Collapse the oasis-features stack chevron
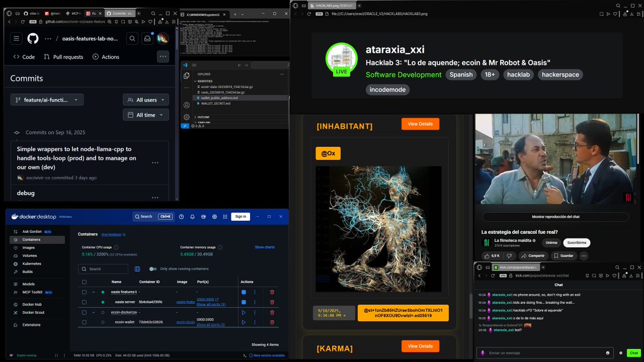The width and height of the screenshot is (644, 362). [93, 292]
